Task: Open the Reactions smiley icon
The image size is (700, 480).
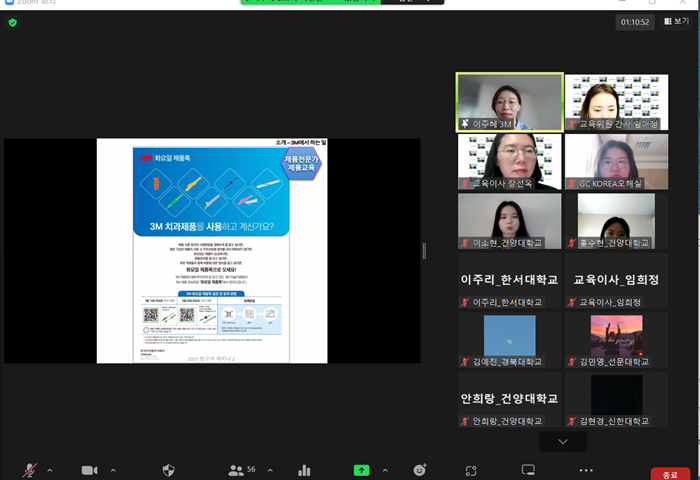Action: [420, 470]
